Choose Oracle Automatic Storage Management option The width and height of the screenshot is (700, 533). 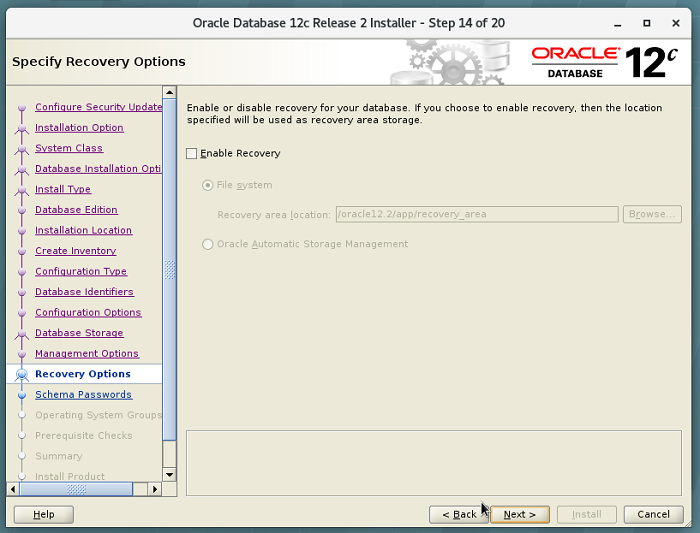pos(208,244)
